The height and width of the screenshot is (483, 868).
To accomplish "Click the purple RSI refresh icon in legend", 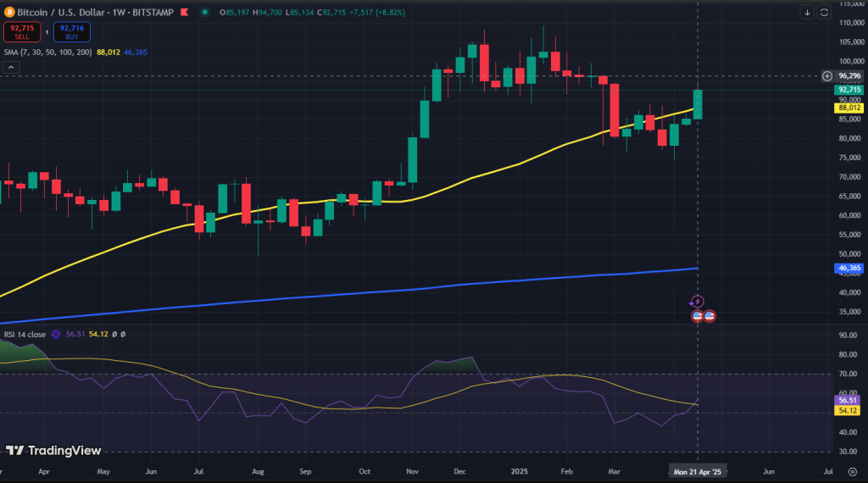I will point(56,334).
